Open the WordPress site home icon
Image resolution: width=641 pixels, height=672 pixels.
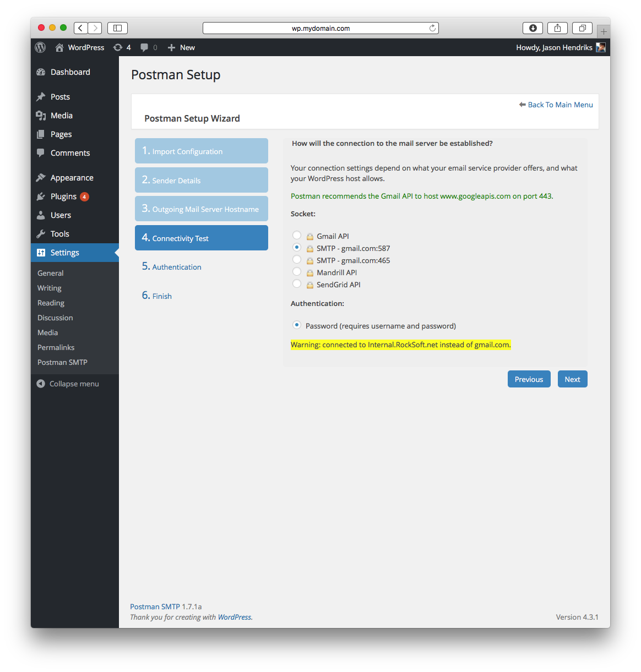pyautogui.click(x=59, y=47)
